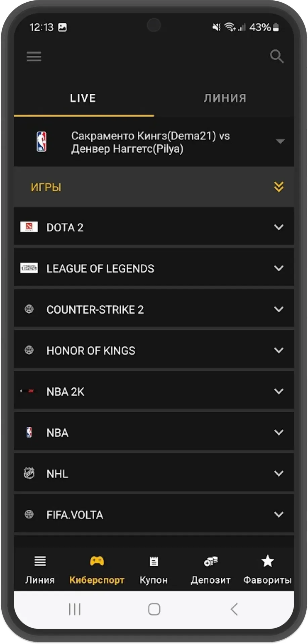Open Киберспорт gamepad icon in bottom bar
Image resolution: width=308 pixels, height=644 pixels.
click(x=97, y=561)
